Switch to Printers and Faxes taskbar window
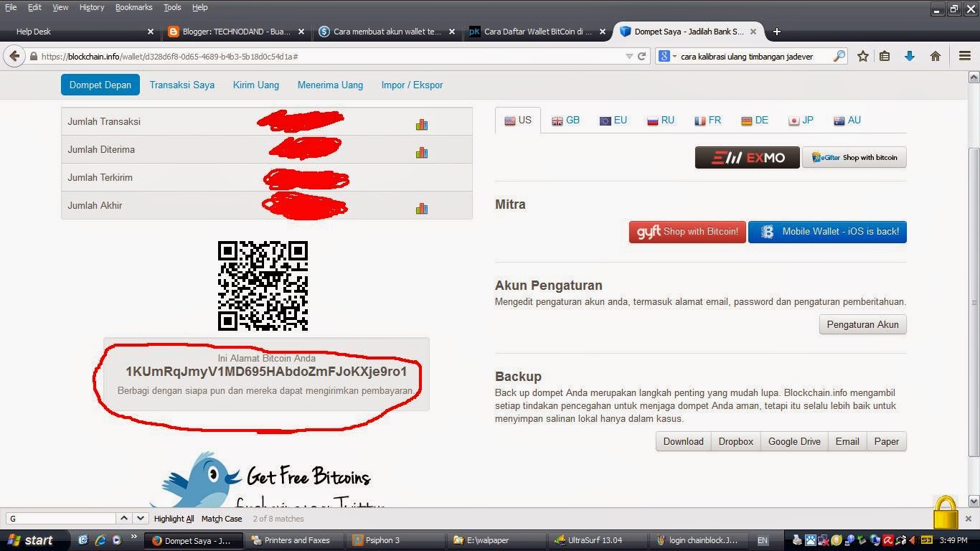980x551 pixels. [x=296, y=540]
